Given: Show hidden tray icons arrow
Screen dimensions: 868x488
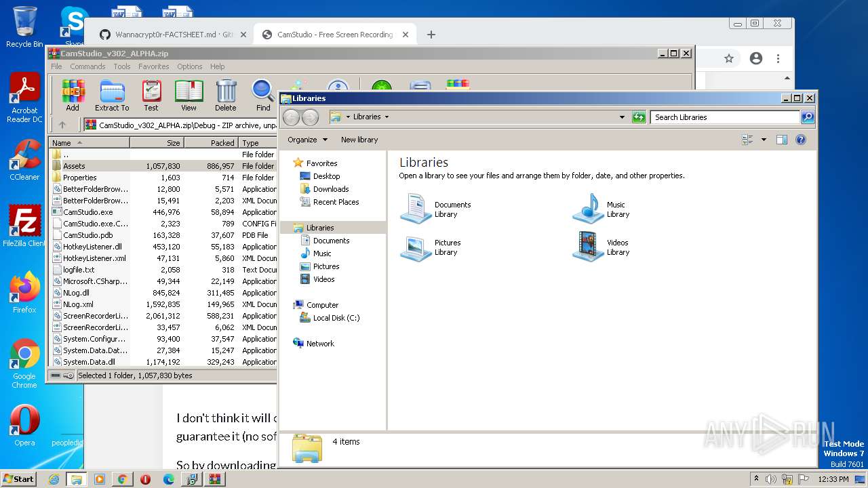Looking at the screenshot, I should pyautogui.click(x=756, y=479).
